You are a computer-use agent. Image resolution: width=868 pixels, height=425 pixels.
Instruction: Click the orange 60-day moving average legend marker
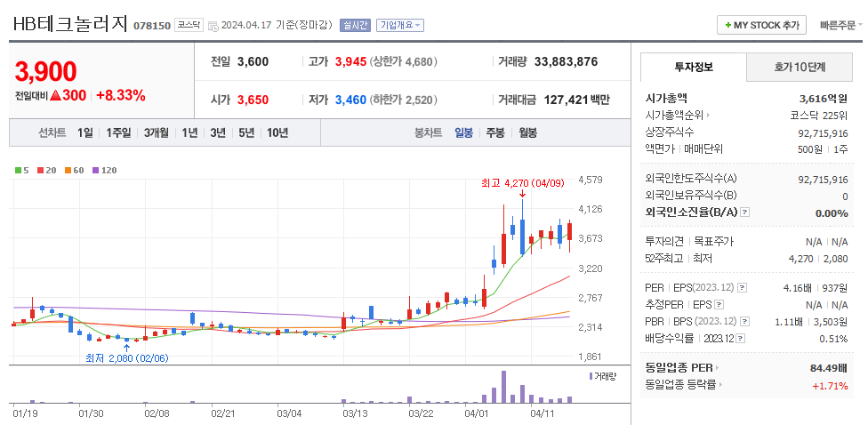coord(67,171)
